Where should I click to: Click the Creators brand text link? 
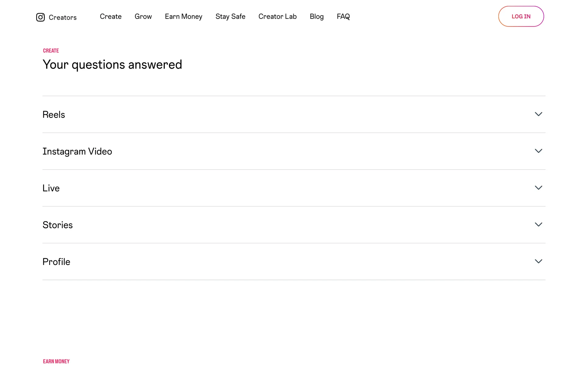[63, 17]
